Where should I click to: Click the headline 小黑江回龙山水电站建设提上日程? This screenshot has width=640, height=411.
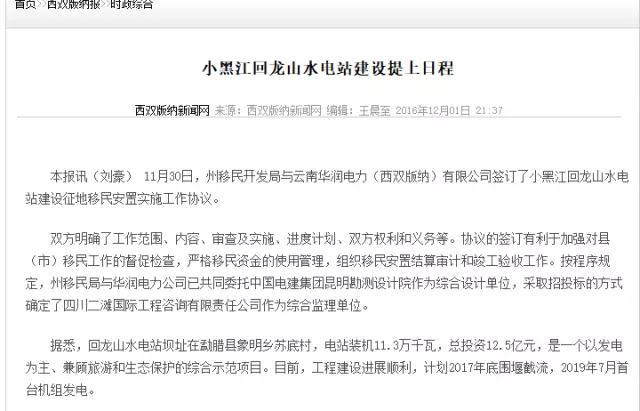click(328, 68)
